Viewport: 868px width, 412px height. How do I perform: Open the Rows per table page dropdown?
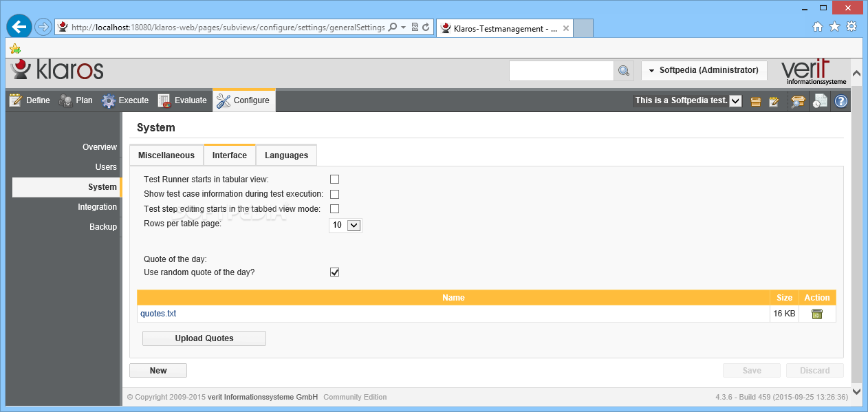point(345,225)
